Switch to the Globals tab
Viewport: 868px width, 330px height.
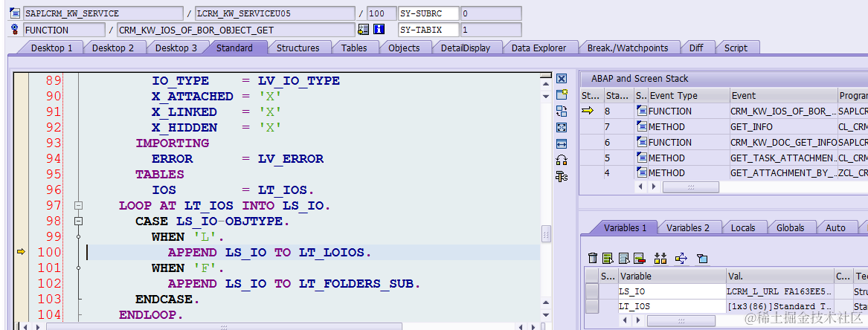click(x=791, y=227)
